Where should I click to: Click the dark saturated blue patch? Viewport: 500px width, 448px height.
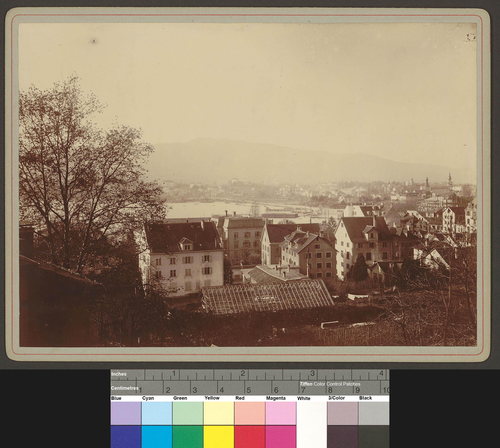coord(126,437)
